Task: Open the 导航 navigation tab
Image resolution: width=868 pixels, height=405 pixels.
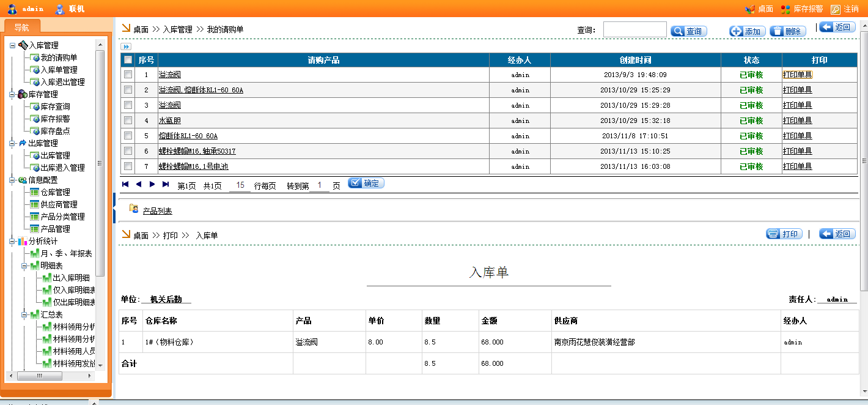Action: [x=21, y=28]
